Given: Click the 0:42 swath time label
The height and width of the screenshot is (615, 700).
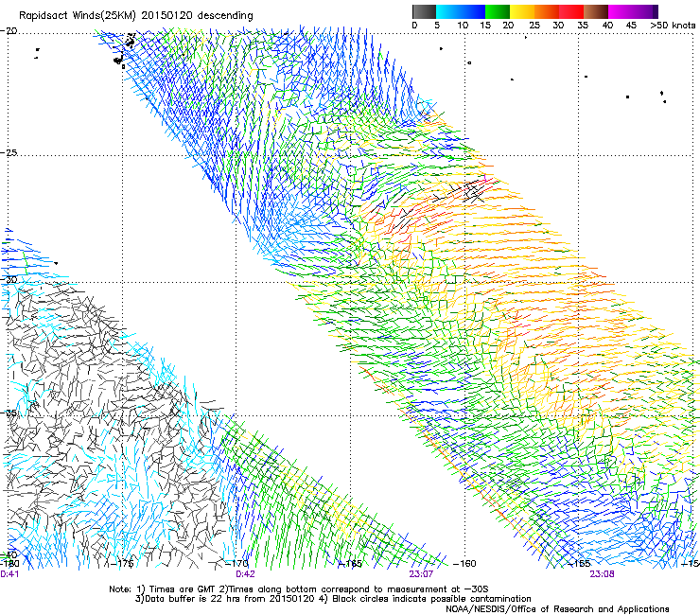Looking at the screenshot, I should click(245, 574).
